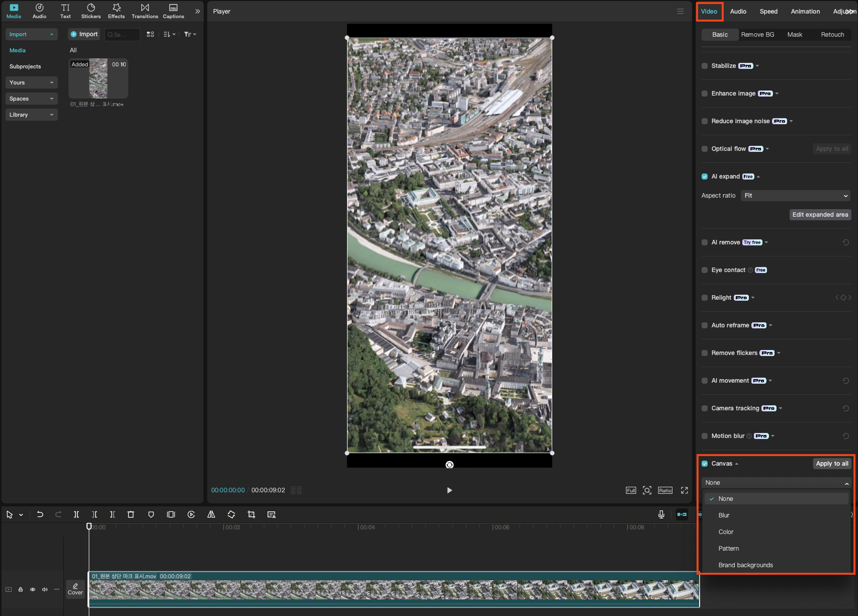This screenshot has width=858, height=616.
Task: Uncheck the AI expand checkbox
Action: click(705, 177)
